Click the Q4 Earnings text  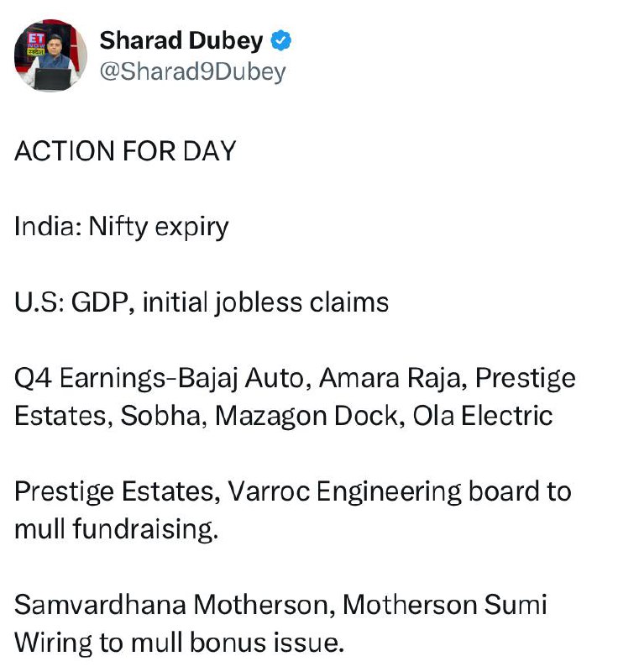click(x=90, y=379)
